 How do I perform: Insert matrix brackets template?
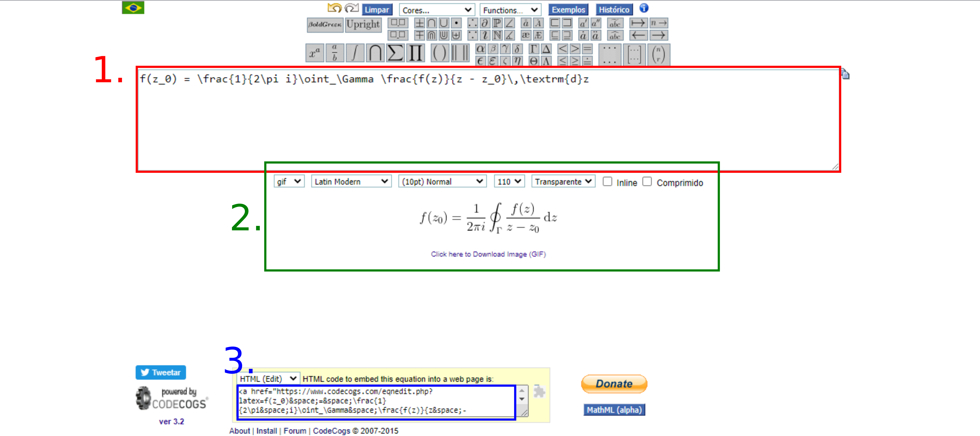(x=634, y=54)
